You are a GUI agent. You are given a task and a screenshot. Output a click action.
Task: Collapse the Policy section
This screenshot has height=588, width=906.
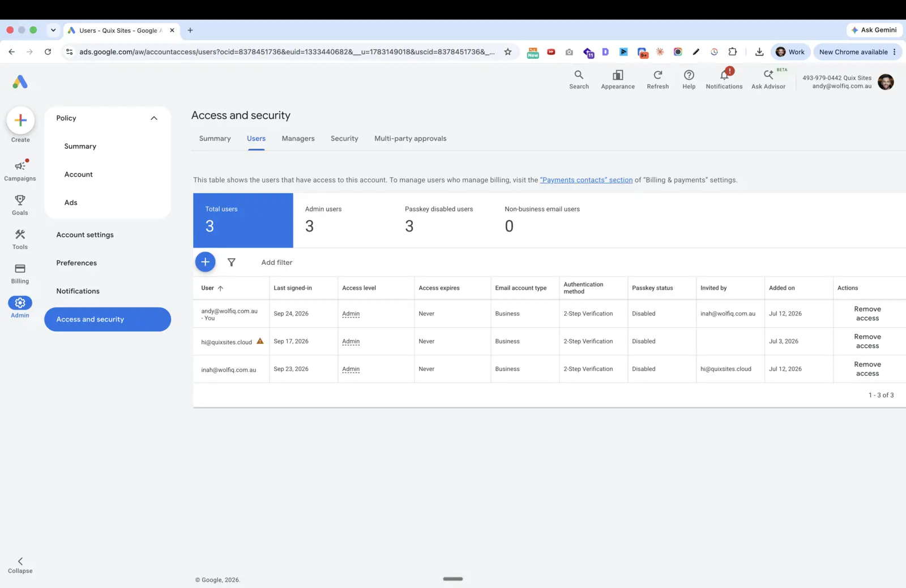[154, 118]
